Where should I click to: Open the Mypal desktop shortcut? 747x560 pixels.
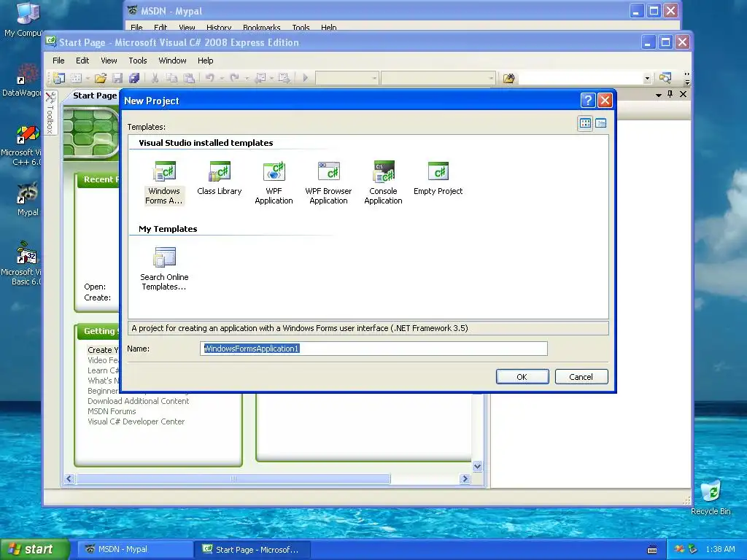point(28,199)
